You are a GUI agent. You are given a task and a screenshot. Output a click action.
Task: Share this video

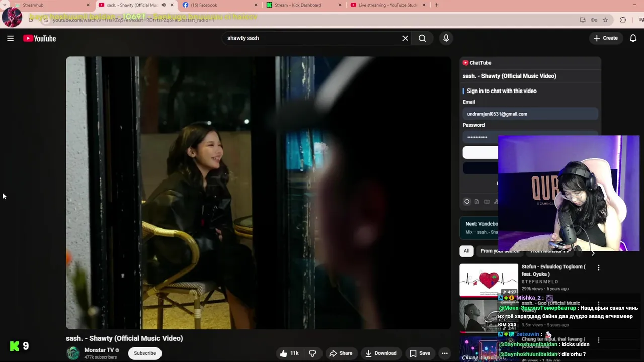341,353
